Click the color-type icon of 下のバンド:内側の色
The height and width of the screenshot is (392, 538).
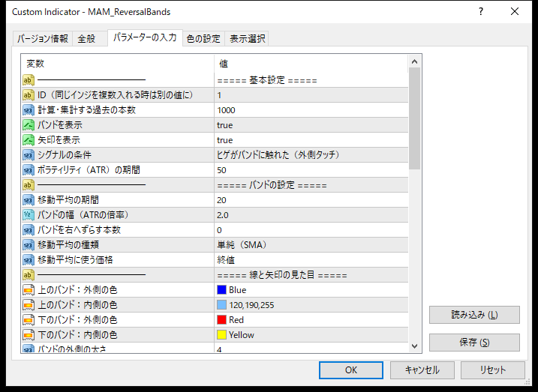(x=29, y=335)
